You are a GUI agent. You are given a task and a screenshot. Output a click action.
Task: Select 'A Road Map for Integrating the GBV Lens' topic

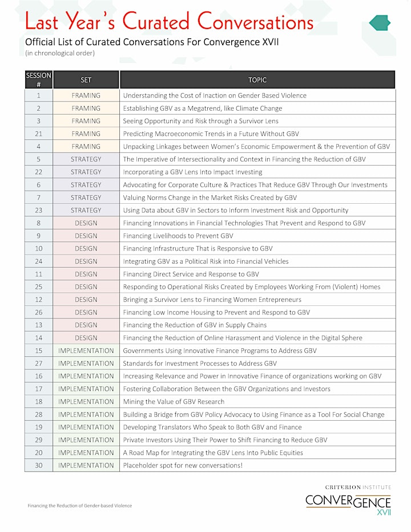tap(213, 453)
